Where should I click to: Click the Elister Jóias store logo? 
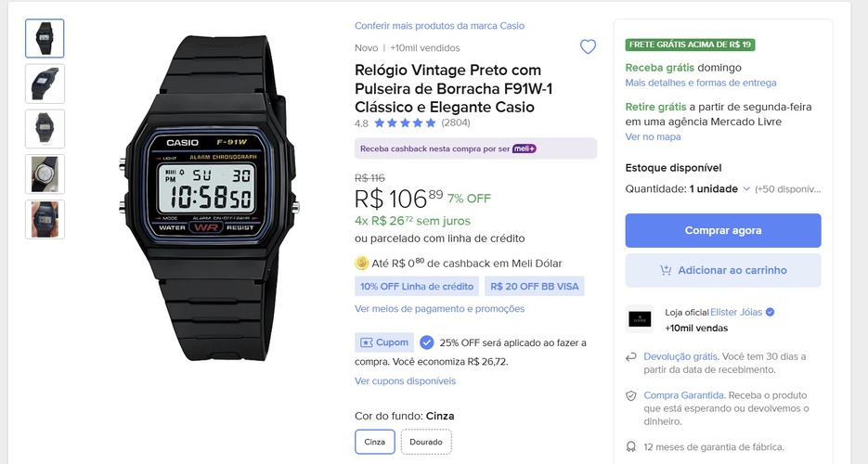click(640, 319)
